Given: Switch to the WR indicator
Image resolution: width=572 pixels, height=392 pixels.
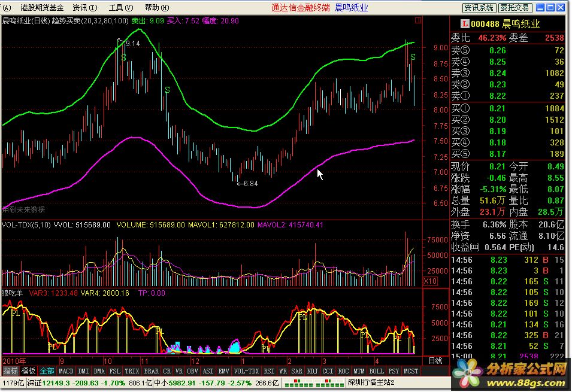Looking at the screenshot, I should click(283, 371).
